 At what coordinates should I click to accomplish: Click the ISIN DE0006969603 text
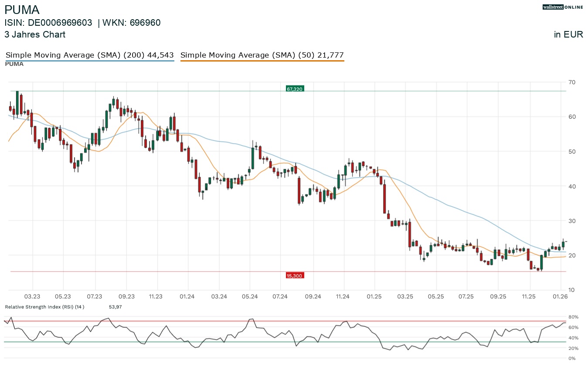[x=48, y=23]
